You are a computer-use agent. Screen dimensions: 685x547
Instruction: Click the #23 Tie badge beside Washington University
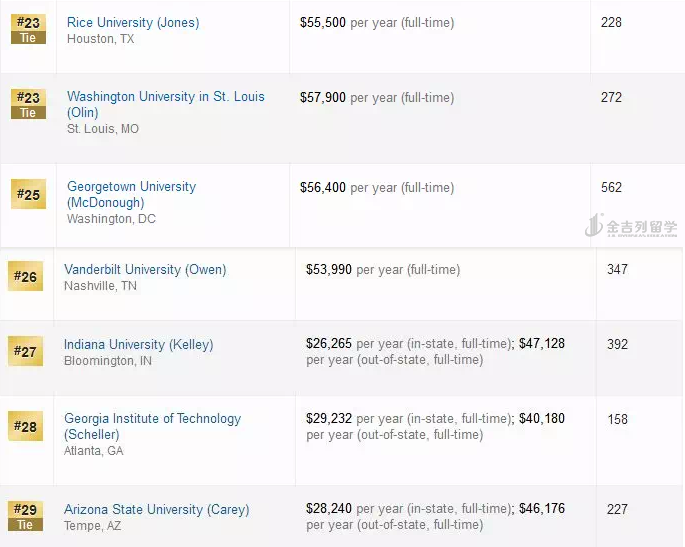(28, 104)
